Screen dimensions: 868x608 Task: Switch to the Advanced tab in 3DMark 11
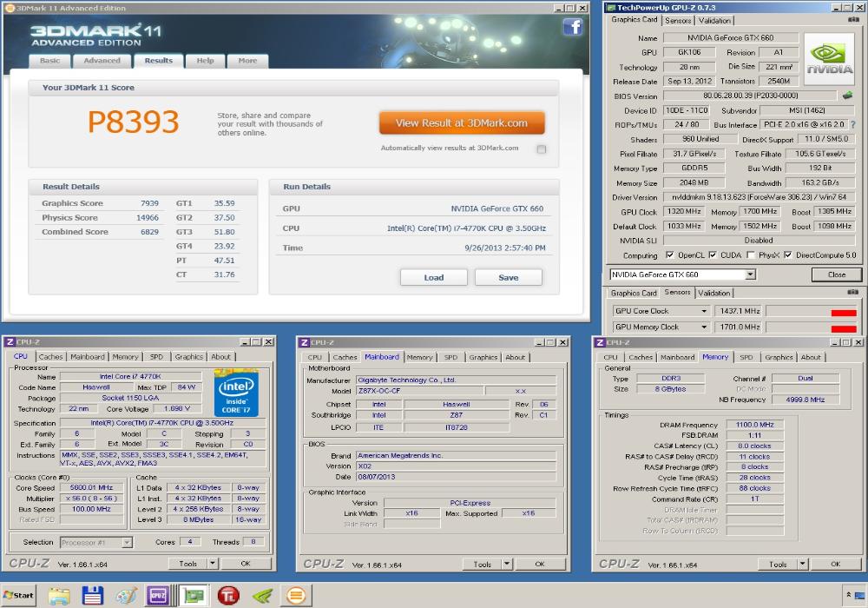tap(102, 60)
